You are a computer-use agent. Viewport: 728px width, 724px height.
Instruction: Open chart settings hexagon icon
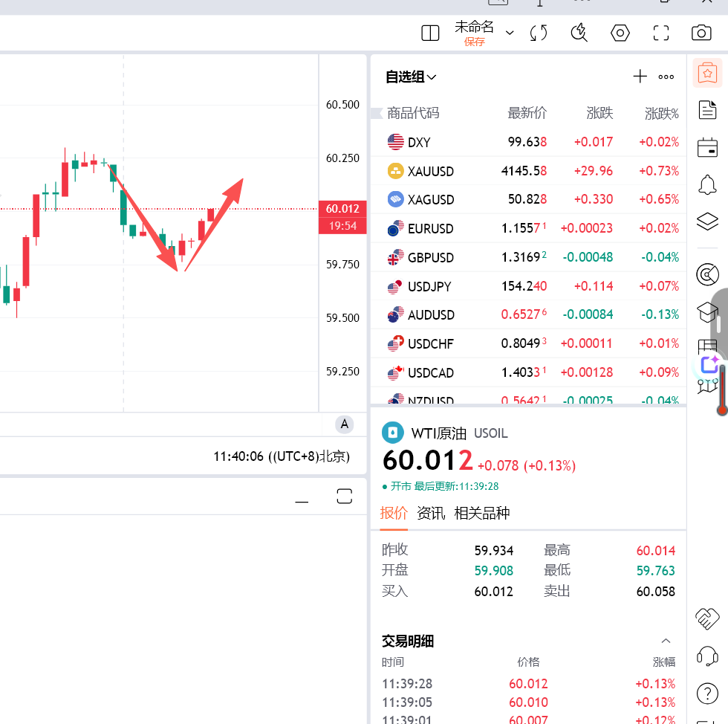[x=620, y=33]
